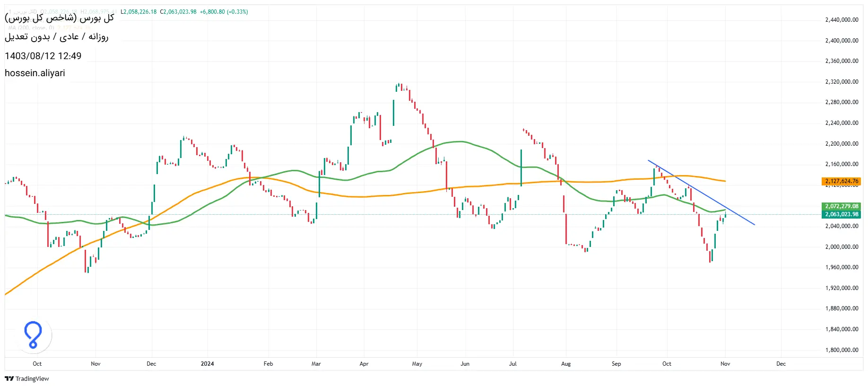This screenshot has height=387, width=868.
Task: Click the Nov label right of second Oct
Action: click(725, 364)
